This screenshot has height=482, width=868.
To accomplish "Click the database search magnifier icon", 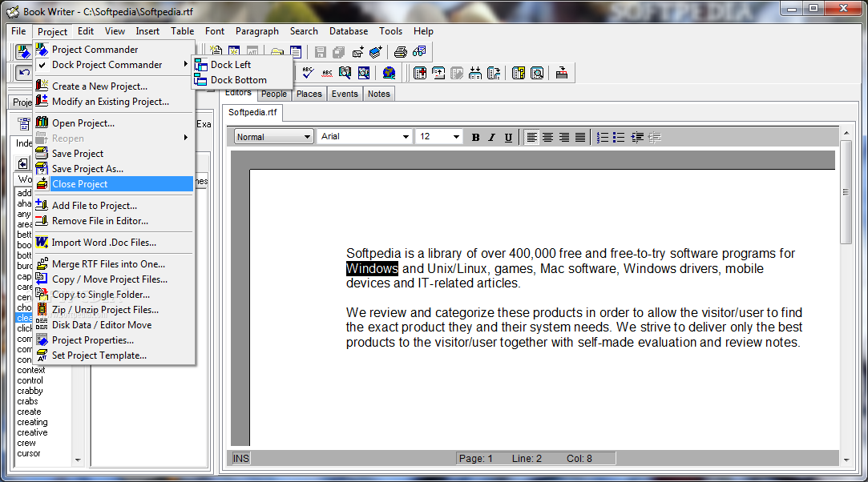I will click(x=537, y=73).
